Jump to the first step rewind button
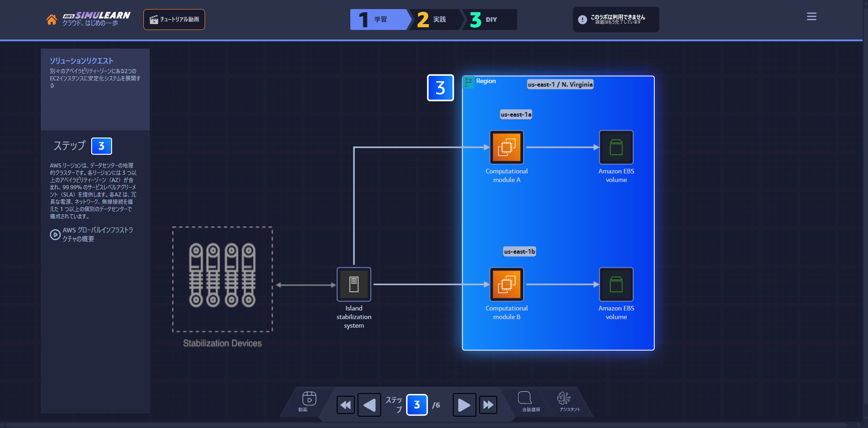The width and height of the screenshot is (868, 428). point(346,405)
